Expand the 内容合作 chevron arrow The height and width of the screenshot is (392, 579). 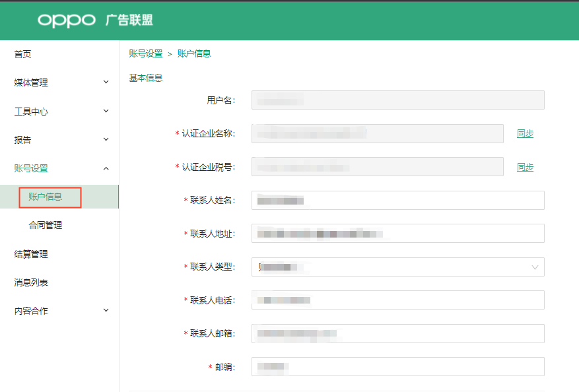point(106,310)
